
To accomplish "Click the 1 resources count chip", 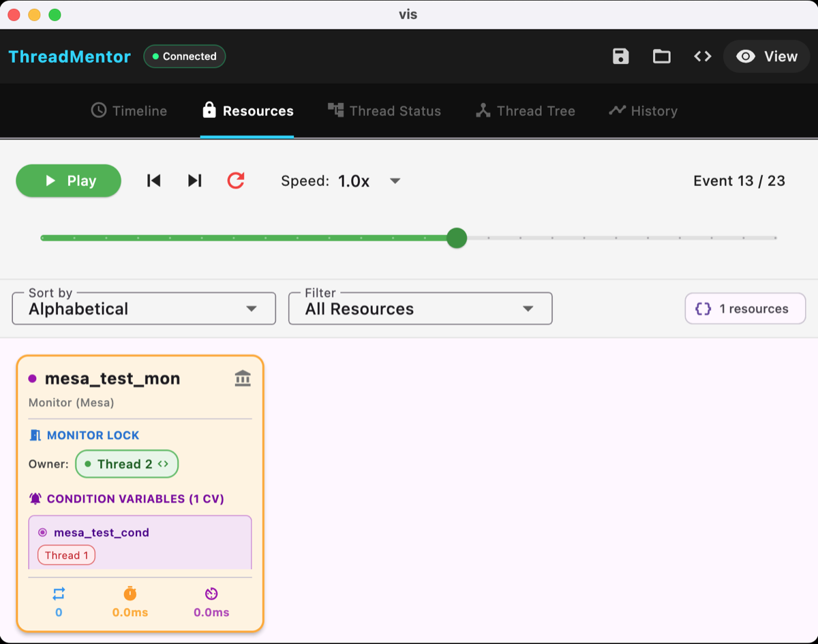I will [x=745, y=309].
